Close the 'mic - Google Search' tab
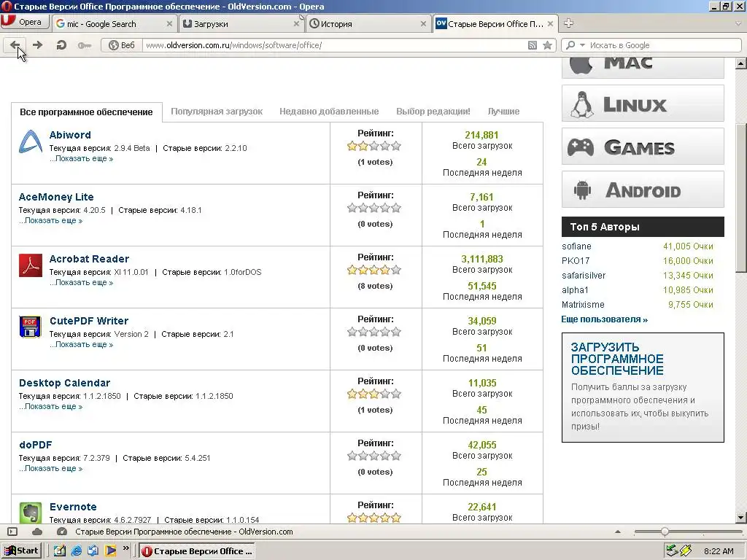This screenshot has height=560, width=747. (169, 24)
